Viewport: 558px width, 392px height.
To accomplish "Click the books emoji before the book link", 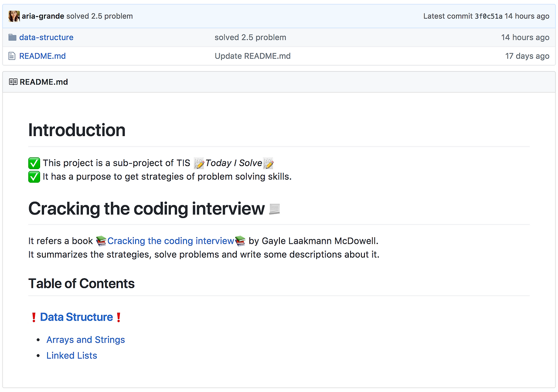I will 101,241.
